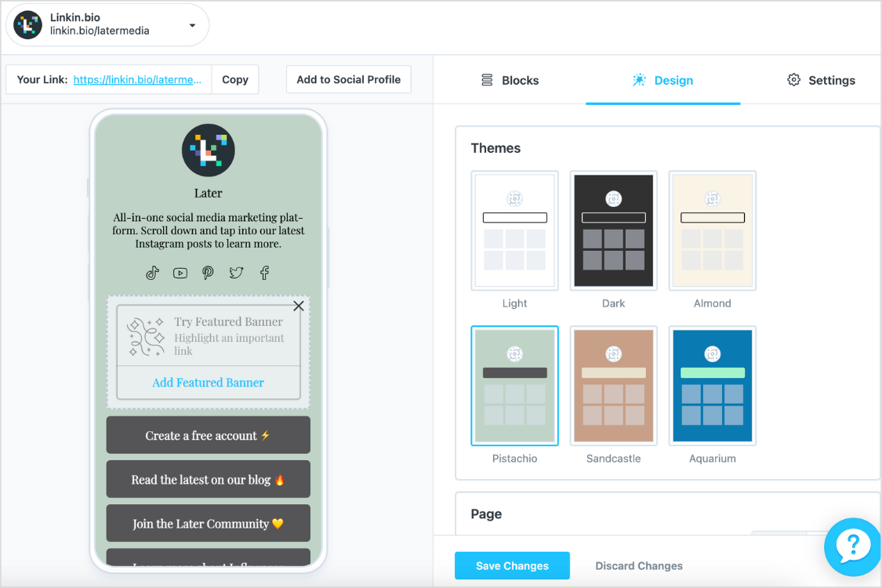882x588 pixels.
Task: Open the linkin.bio profile URL link
Action: 137,79
